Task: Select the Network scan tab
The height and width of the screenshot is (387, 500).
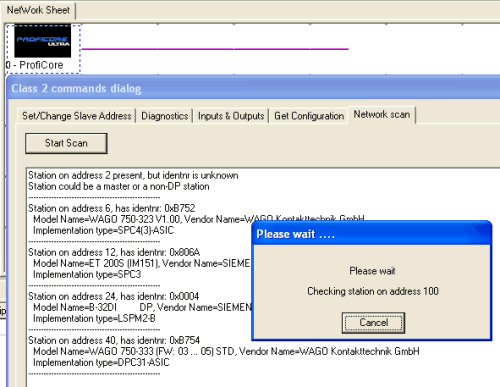Action: (x=382, y=115)
